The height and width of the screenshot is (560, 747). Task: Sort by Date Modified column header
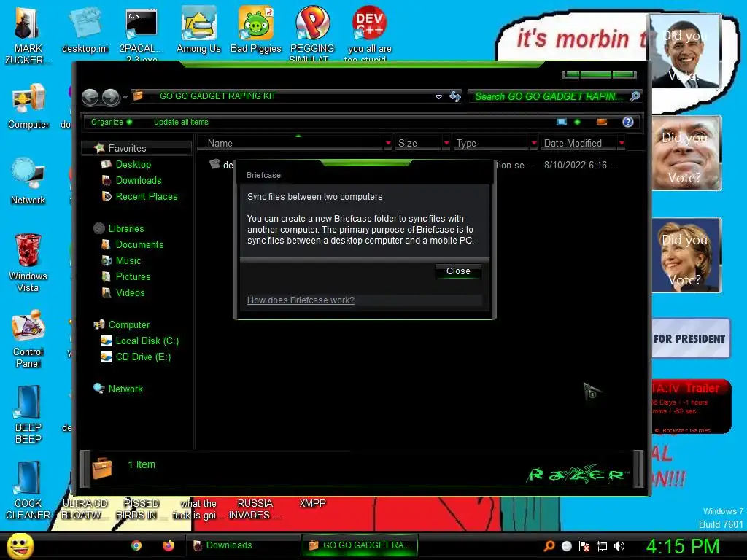(x=579, y=144)
